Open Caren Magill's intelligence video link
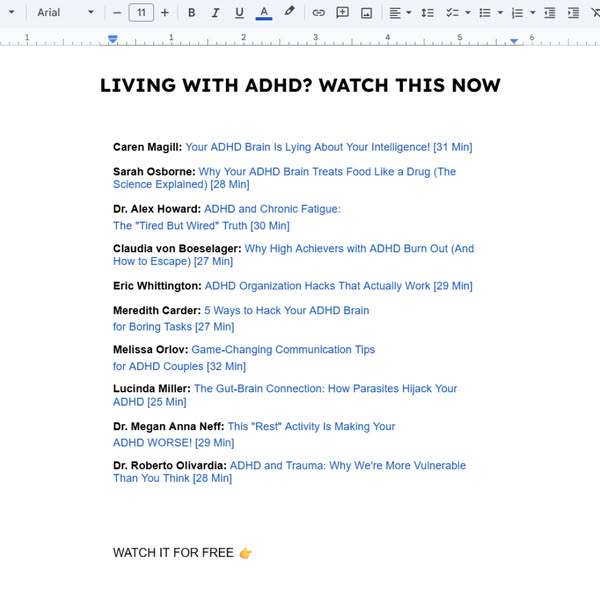Viewport: 600px width, 600px height. coord(329,147)
